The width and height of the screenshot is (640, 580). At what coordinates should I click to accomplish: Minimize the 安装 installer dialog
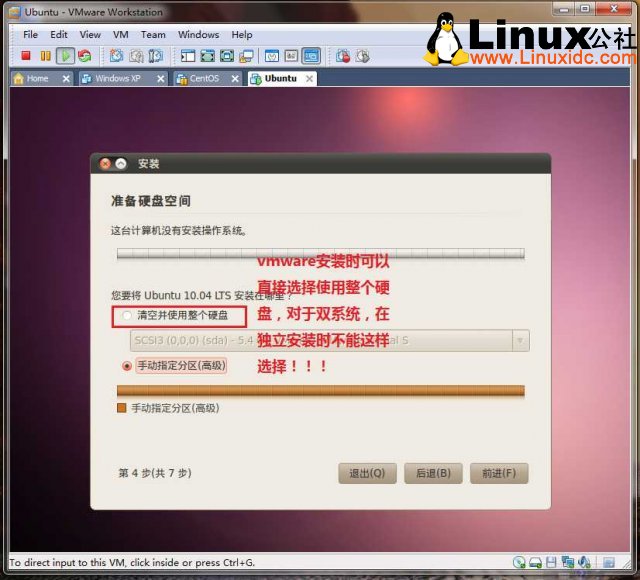[121, 164]
